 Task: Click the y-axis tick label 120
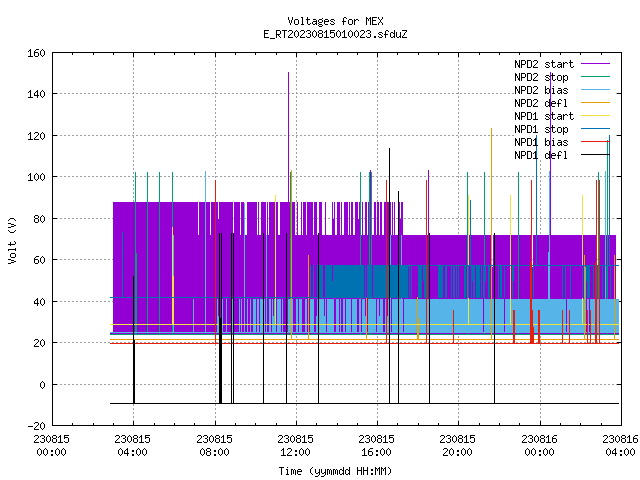[x=36, y=136]
